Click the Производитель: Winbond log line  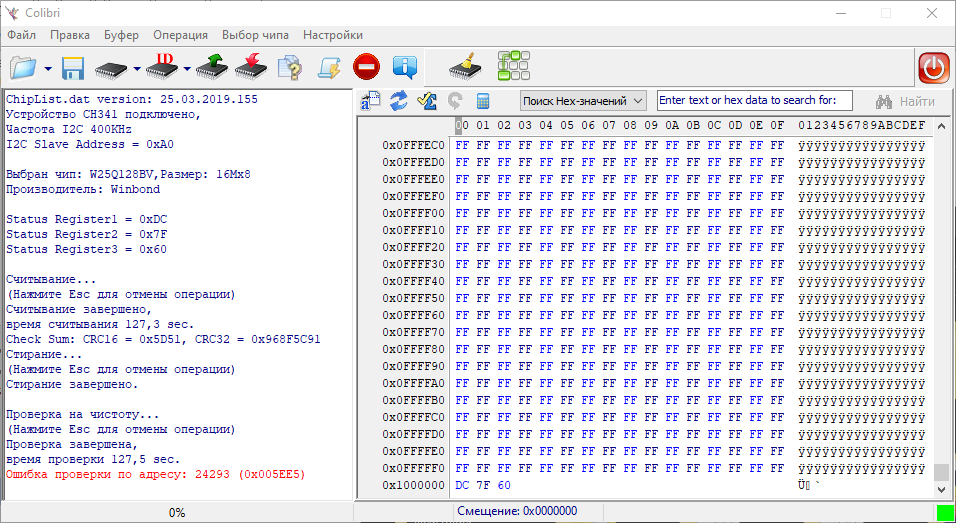pos(83,189)
